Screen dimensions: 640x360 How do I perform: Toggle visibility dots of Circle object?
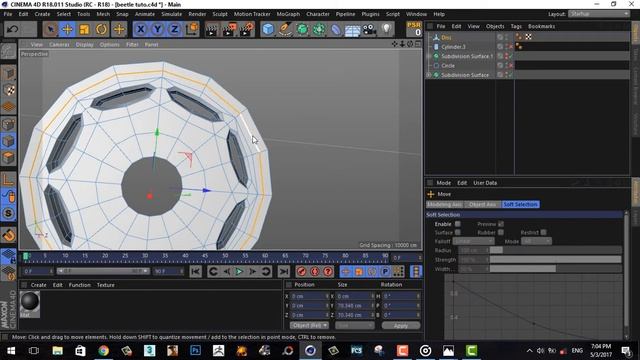point(507,65)
